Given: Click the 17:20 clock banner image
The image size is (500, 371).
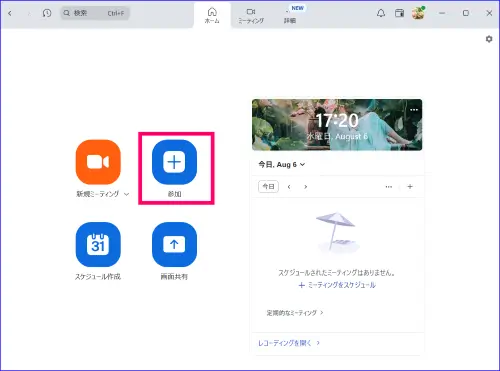Looking at the screenshot, I should coord(337,125).
